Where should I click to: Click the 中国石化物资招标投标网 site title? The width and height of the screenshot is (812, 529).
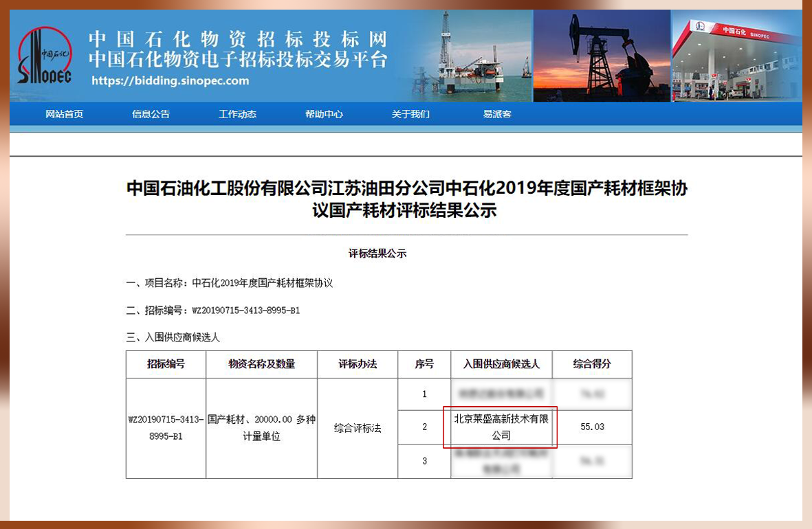pos(238,39)
